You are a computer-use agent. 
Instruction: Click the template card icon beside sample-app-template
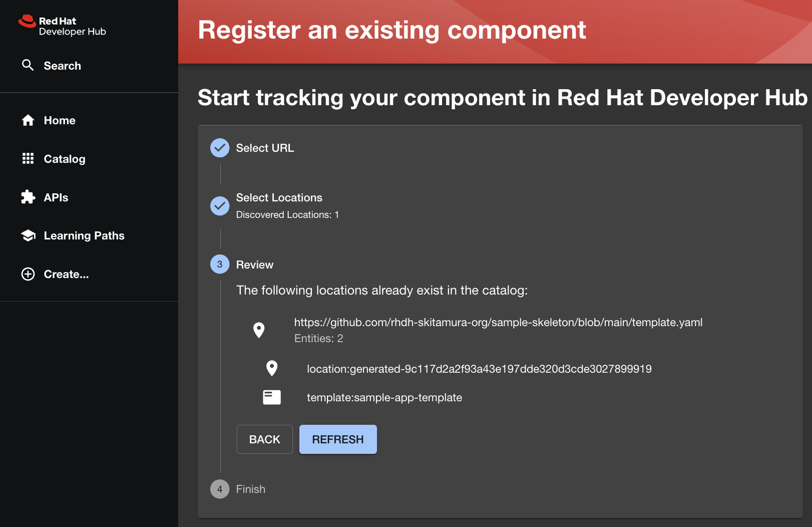click(x=272, y=397)
